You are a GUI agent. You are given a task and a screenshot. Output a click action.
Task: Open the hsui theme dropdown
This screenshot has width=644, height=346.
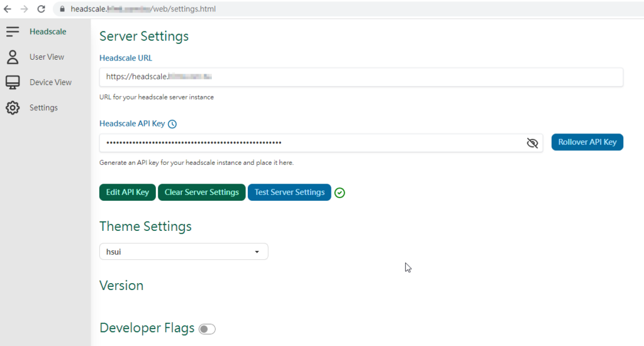click(184, 252)
